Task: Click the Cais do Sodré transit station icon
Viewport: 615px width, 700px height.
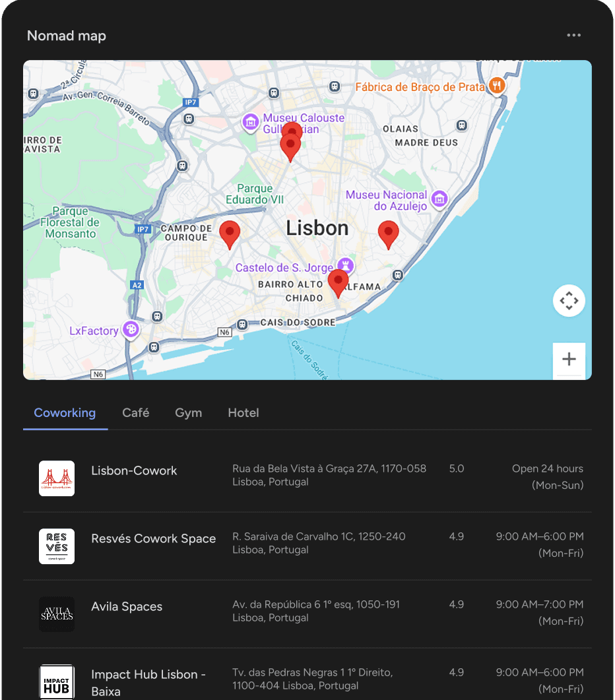Action: click(x=243, y=324)
